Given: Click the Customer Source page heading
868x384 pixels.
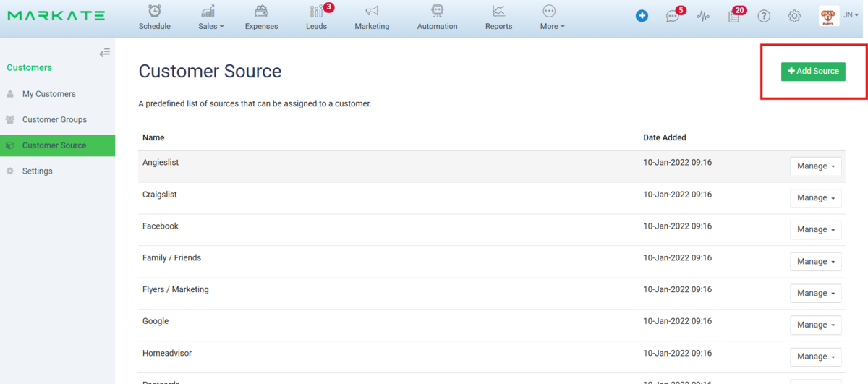Looking at the screenshot, I should (210, 71).
